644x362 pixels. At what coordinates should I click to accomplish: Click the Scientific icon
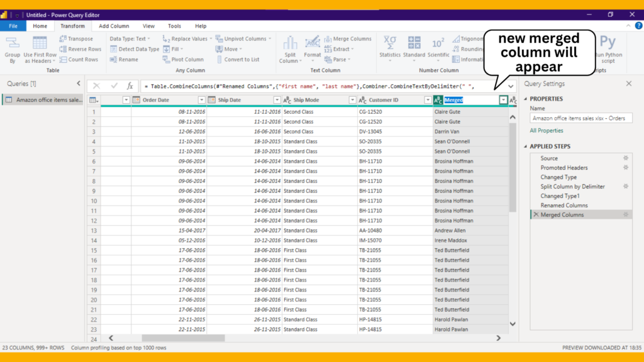click(438, 43)
